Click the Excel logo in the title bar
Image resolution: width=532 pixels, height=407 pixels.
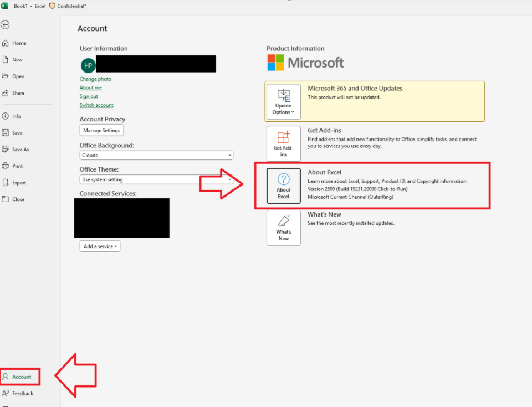tap(4, 6)
